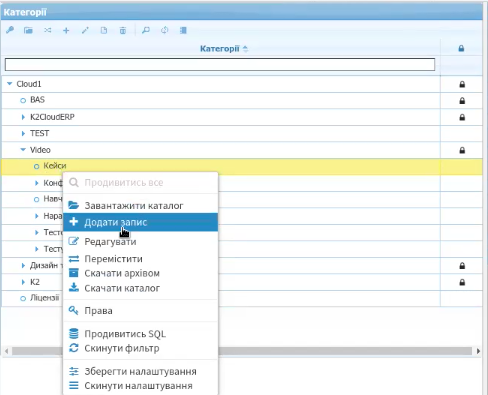
Task: Expand the TEST tree node
Action: pos(23,133)
